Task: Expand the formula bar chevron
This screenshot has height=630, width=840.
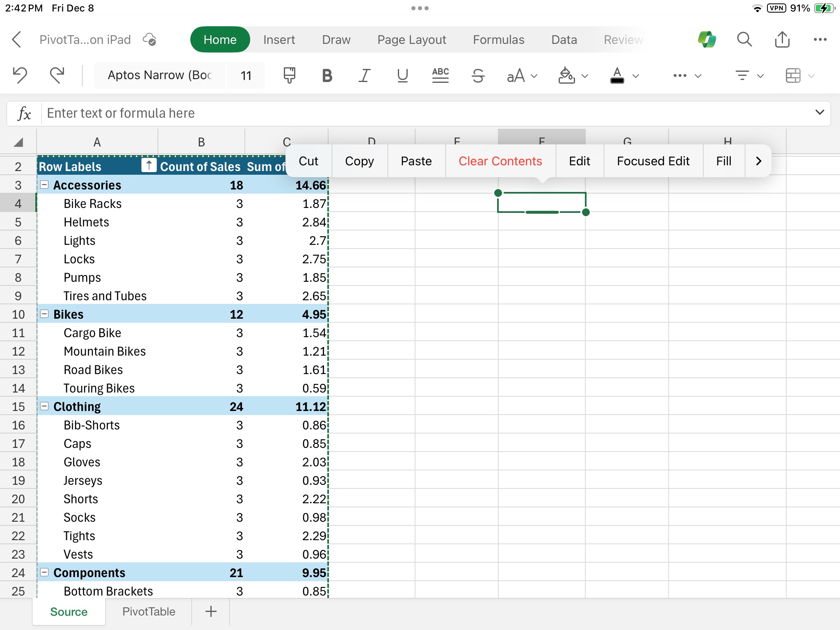Action: 819,113
